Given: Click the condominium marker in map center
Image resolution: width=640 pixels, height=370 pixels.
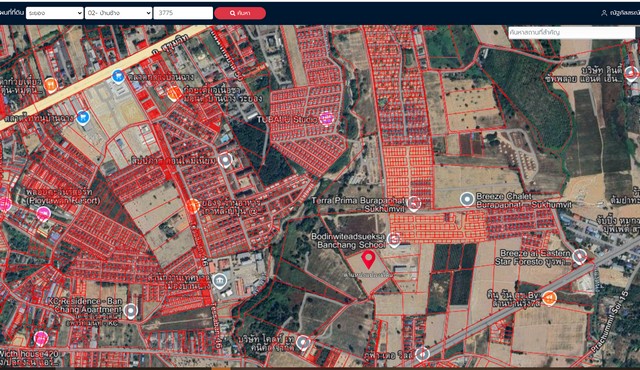Looking at the screenshot, I should coord(225,160).
